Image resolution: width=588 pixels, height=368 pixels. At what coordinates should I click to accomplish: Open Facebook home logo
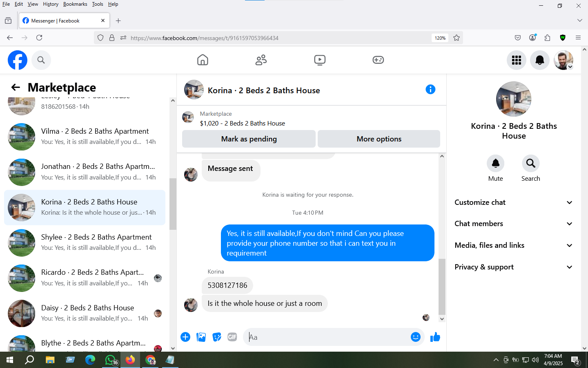click(x=18, y=60)
